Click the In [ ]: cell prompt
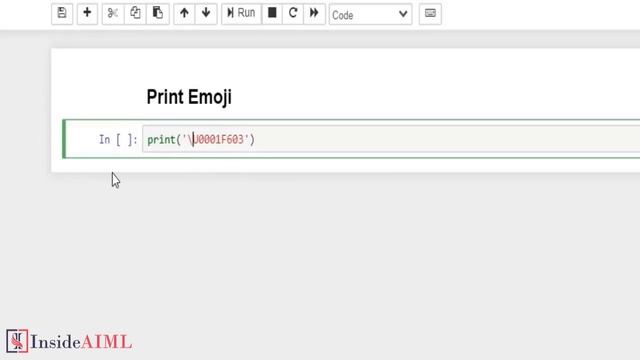640x360 pixels. 118,140
